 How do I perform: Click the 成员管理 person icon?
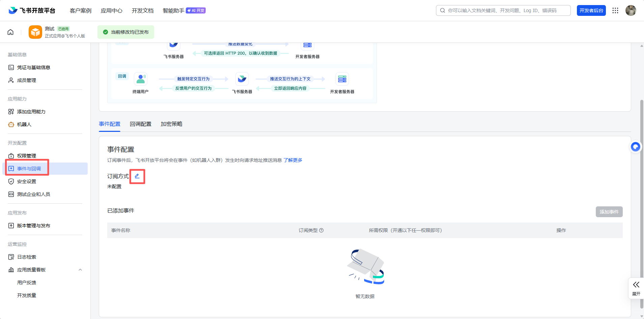(11, 80)
